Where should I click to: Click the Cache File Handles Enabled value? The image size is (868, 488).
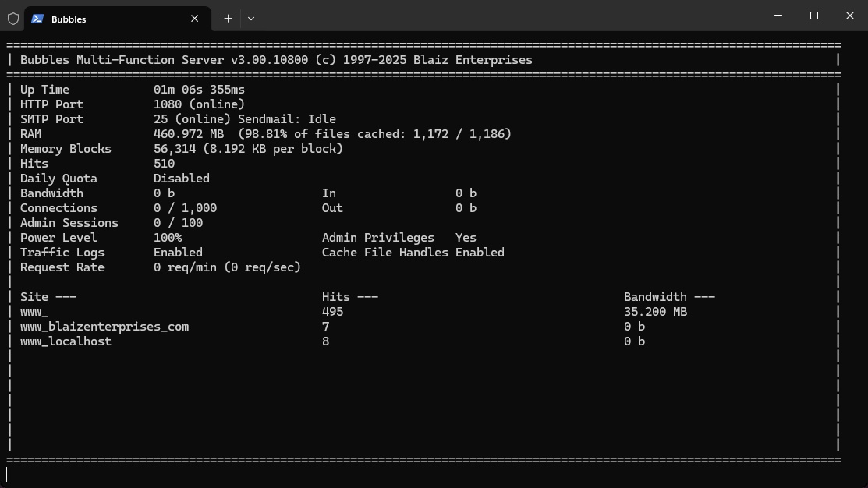(480, 253)
